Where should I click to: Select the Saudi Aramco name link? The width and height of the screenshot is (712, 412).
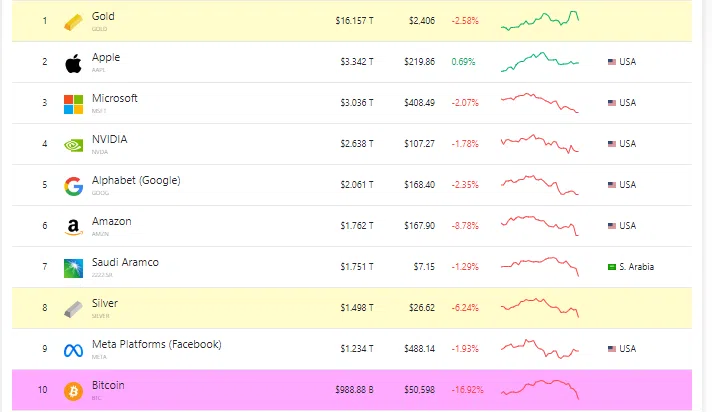tap(125, 262)
